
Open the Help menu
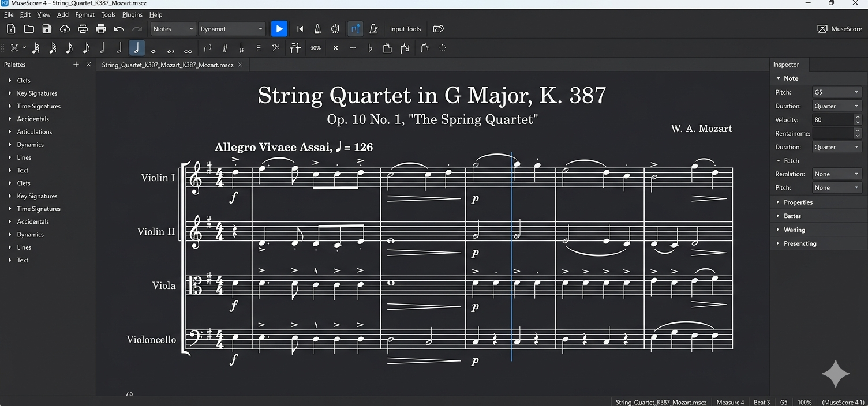click(156, 14)
